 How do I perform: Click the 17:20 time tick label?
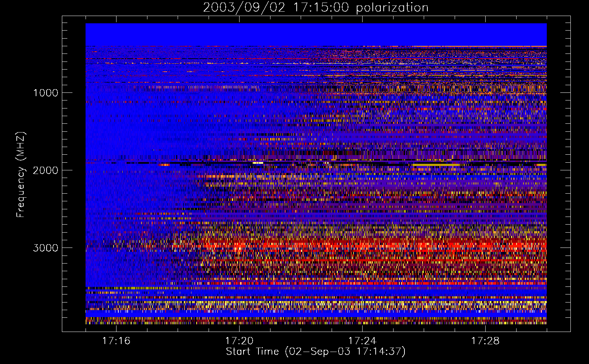[239, 341]
